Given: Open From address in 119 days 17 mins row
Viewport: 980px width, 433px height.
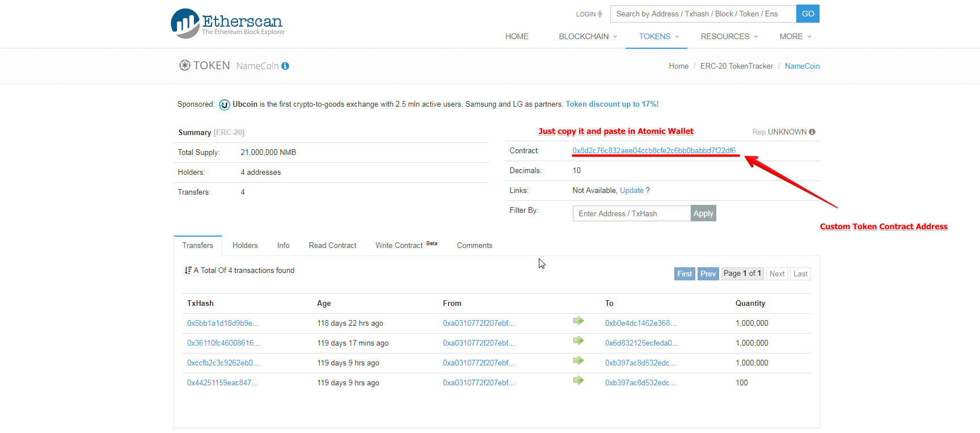Looking at the screenshot, I should point(479,343).
